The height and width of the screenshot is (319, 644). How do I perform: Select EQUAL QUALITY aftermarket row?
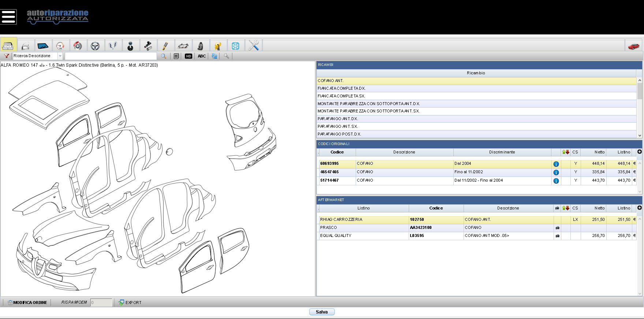477,236
